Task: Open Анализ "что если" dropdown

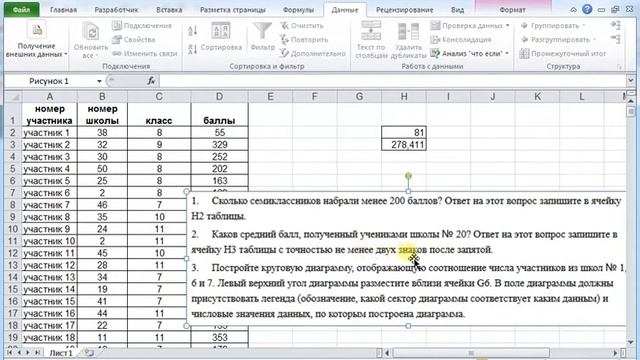Action: point(470,53)
